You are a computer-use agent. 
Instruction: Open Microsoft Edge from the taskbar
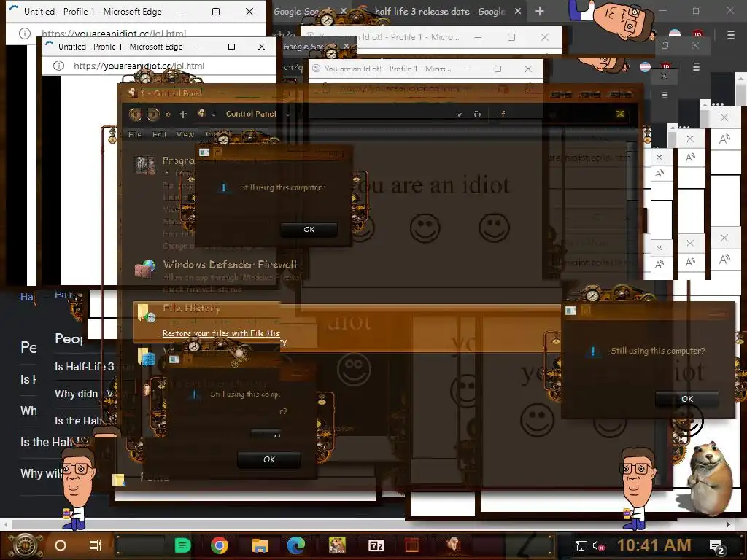pos(296,545)
